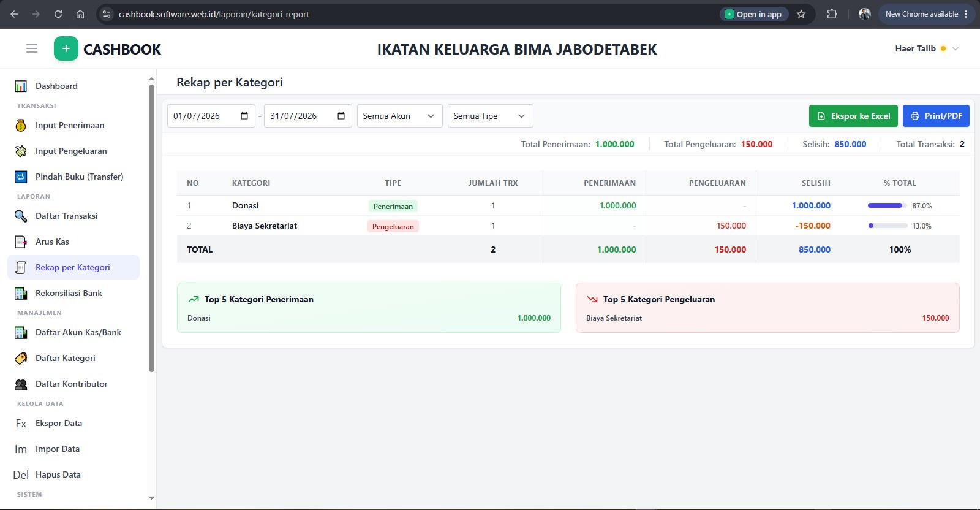The width and height of the screenshot is (980, 510).
Task: Click the Hapus Data Del icon
Action: [21, 475]
